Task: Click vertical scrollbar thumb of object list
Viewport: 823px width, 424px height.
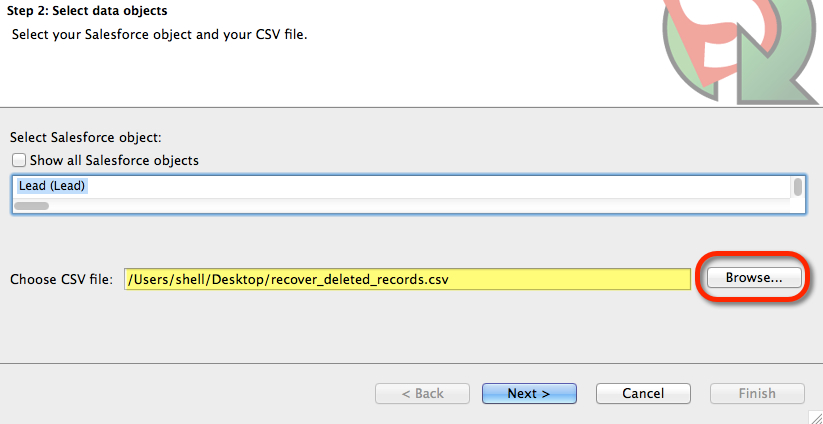Action: pos(797,186)
